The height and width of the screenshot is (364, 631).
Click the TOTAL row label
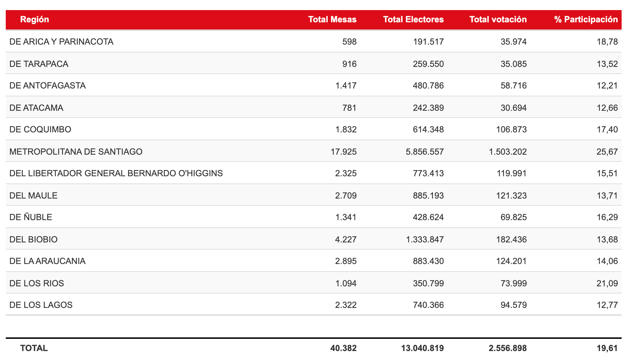point(34,348)
